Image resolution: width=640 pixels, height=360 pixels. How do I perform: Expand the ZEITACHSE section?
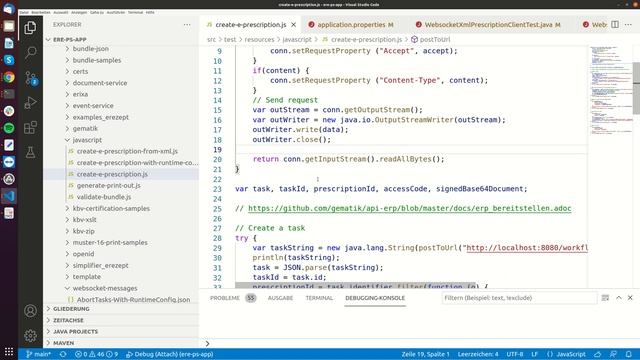(68, 320)
